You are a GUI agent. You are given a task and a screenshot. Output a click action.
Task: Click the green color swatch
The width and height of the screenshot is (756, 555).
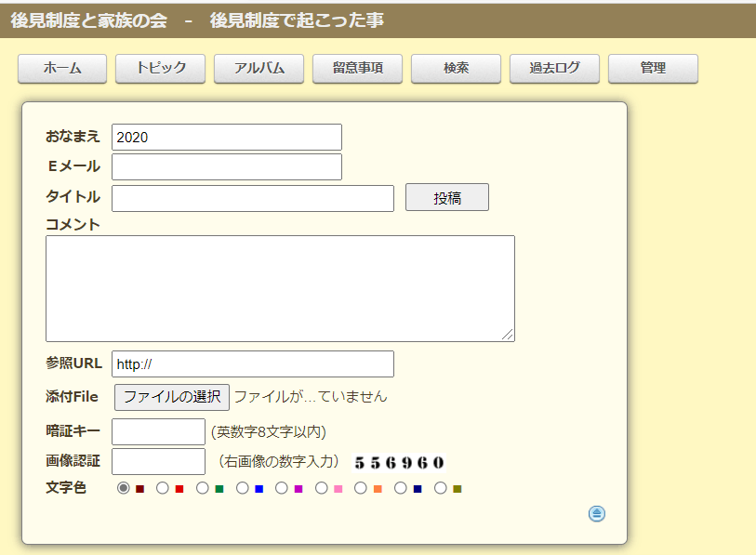click(219, 489)
